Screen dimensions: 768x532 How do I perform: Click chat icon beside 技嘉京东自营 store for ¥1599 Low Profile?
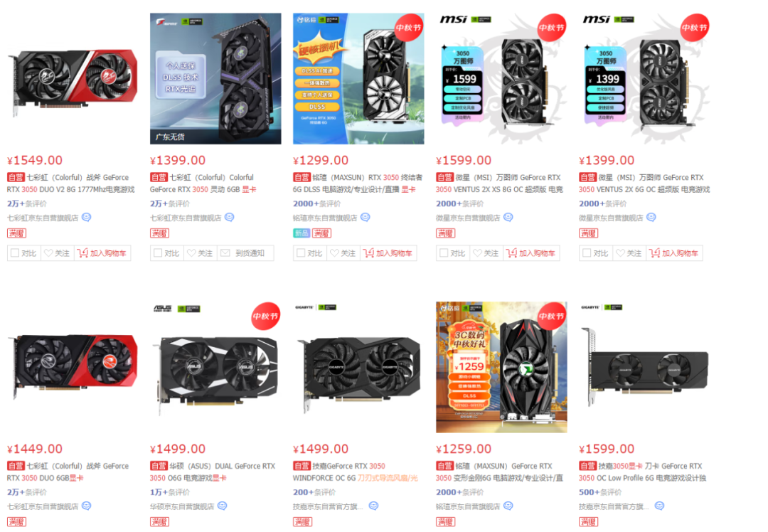660,506
